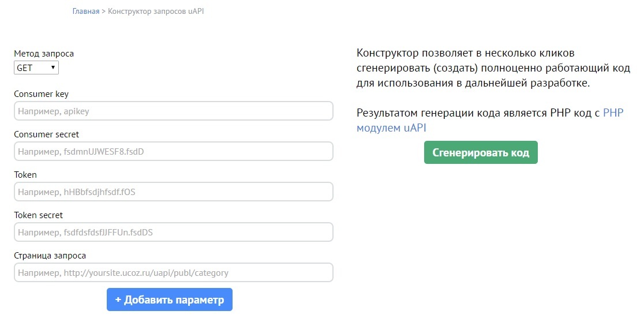Open the GET request method dropdown
Viewport: 644px width, 322px height.
coord(36,68)
